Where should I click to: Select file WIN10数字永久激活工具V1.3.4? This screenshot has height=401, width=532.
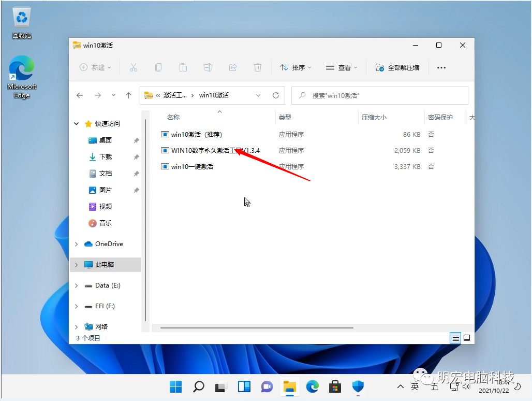pyautogui.click(x=210, y=150)
